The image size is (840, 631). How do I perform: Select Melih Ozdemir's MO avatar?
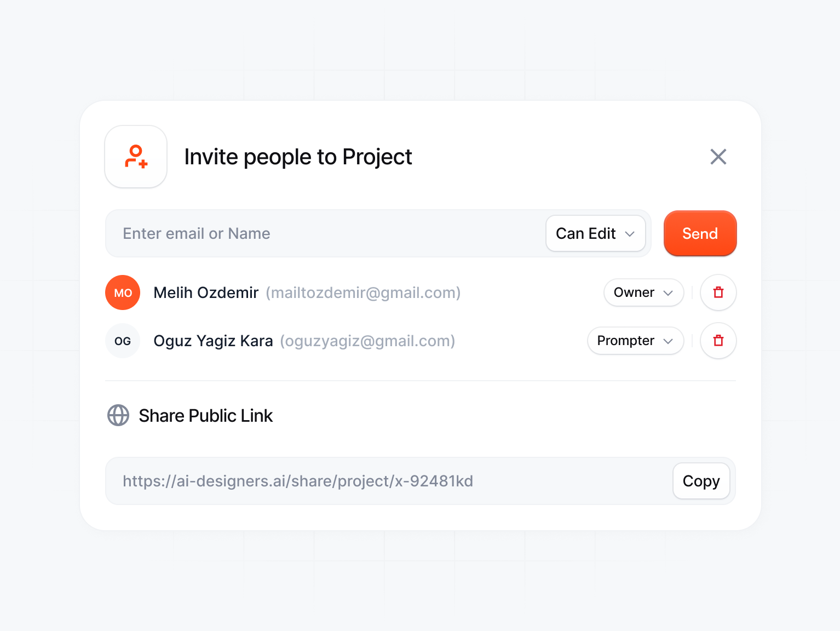point(122,292)
